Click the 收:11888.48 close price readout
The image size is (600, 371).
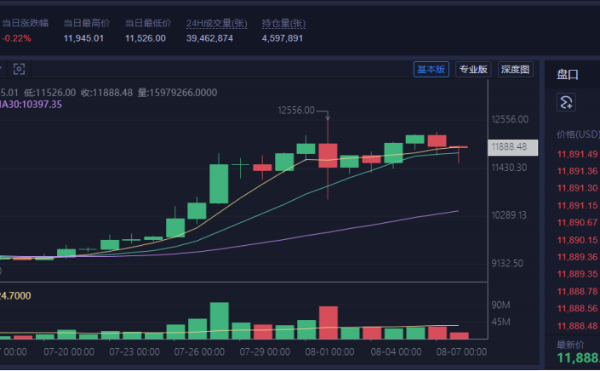(107, 93)
